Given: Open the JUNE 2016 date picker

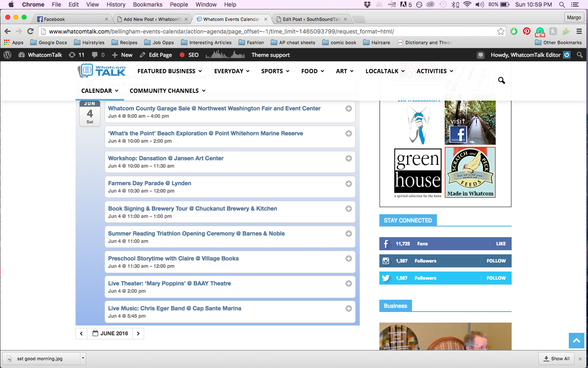Looking at the screenshot, I should [110, 334].
